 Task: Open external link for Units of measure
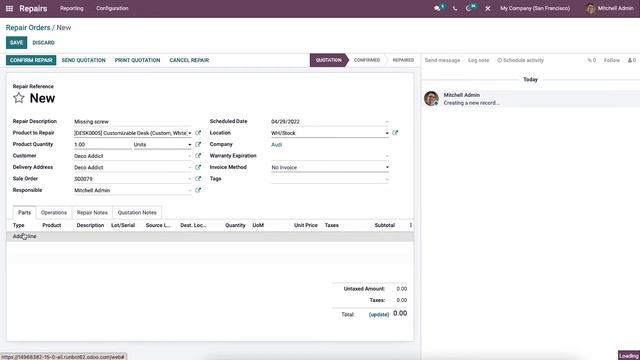point(198,144)
